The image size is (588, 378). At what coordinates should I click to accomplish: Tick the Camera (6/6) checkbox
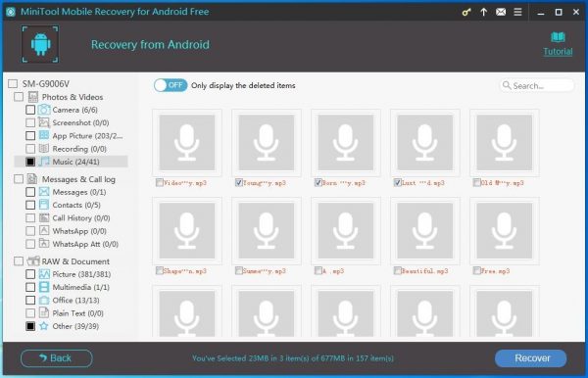pyautogui.click(x=30, y=110)
